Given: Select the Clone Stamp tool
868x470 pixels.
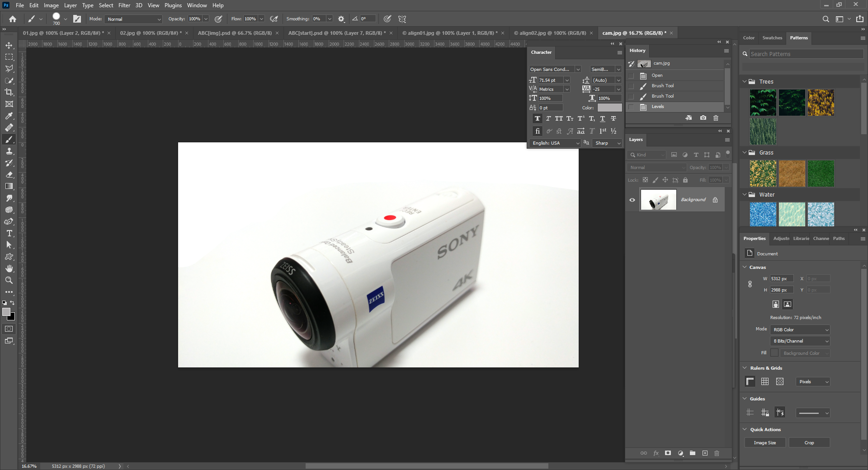Looking at the screenshot, I should pyautogui.click(x=9, y=151).
